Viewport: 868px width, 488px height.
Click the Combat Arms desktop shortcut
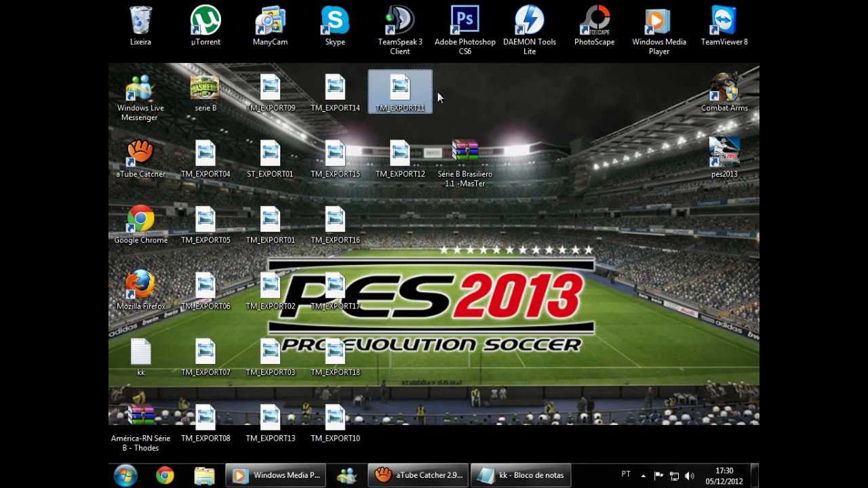(724, 93)
